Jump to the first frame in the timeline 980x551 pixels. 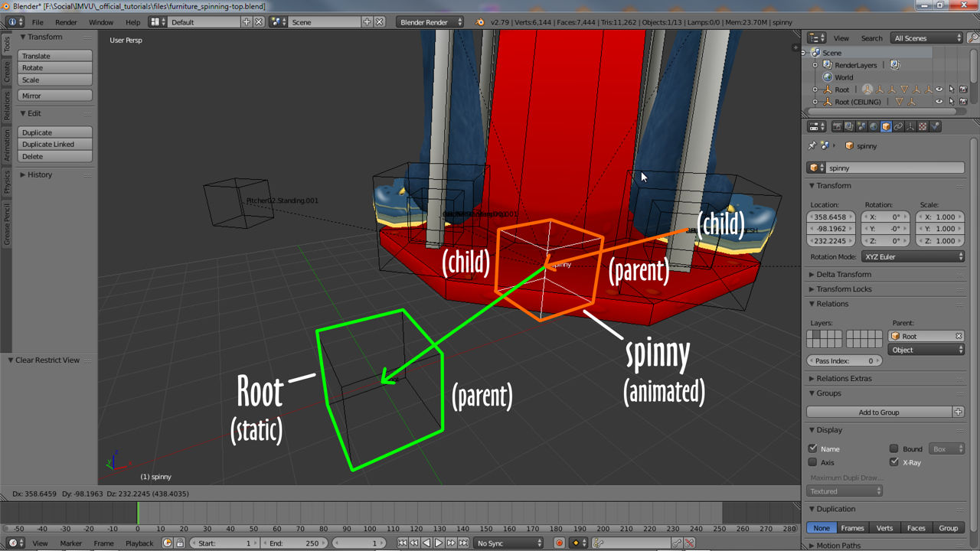403,543
